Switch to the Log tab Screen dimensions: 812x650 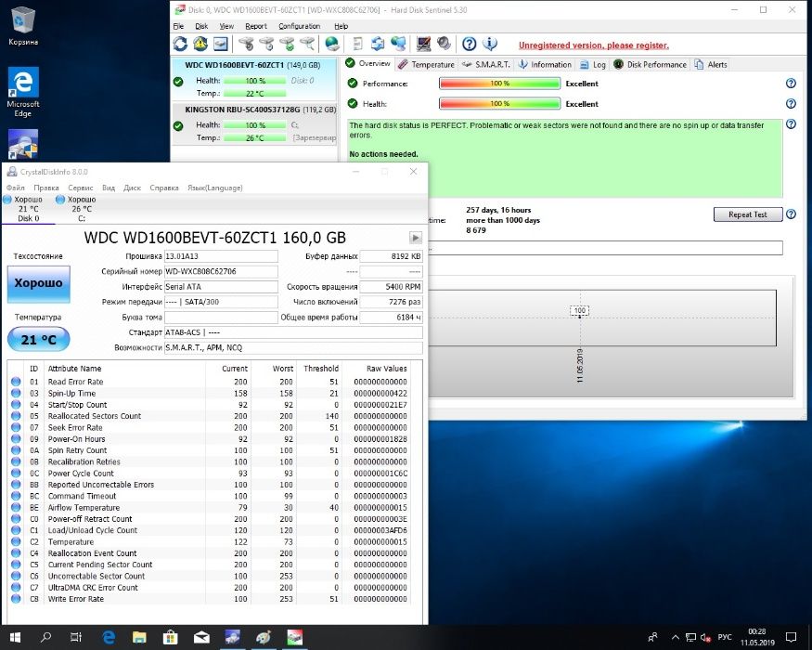(x=593, y=64)
